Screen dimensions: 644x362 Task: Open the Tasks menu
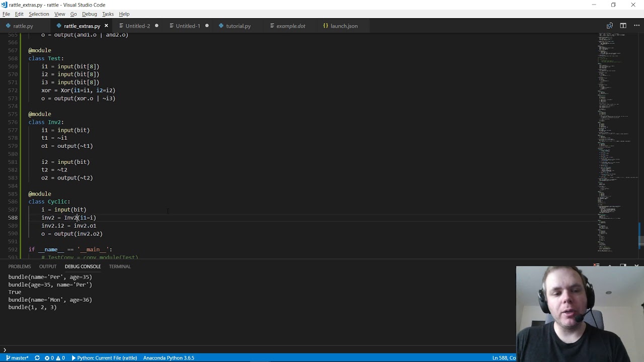click(108, 14)
